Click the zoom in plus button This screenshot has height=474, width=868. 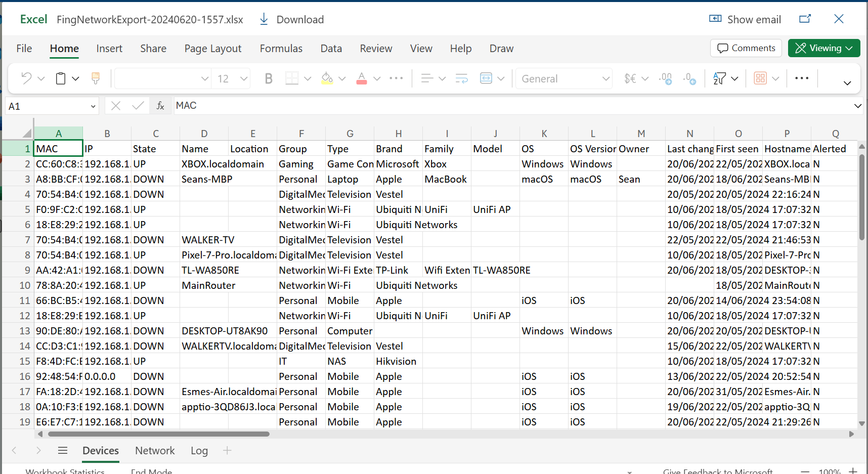click(x=853, y=470)
